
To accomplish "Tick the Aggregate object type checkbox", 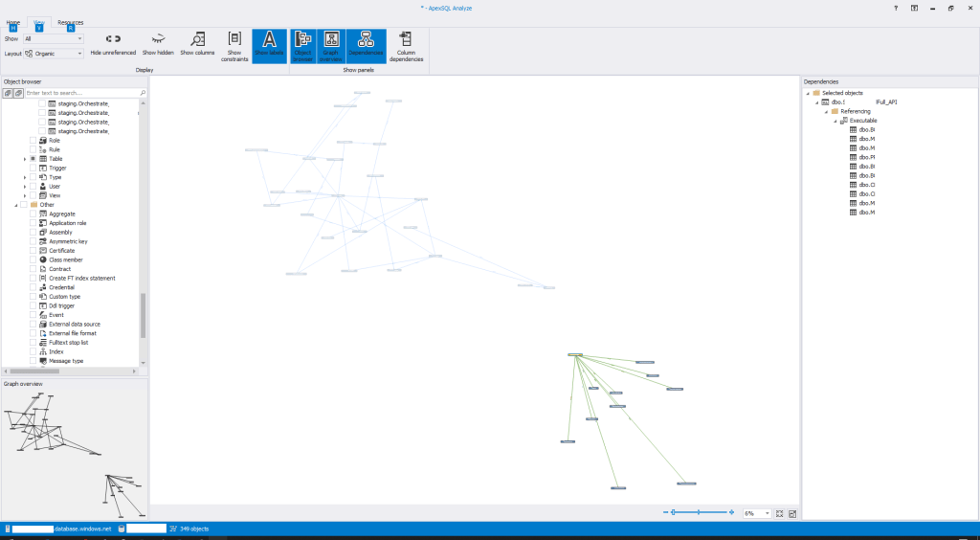I will click(33, 214).
